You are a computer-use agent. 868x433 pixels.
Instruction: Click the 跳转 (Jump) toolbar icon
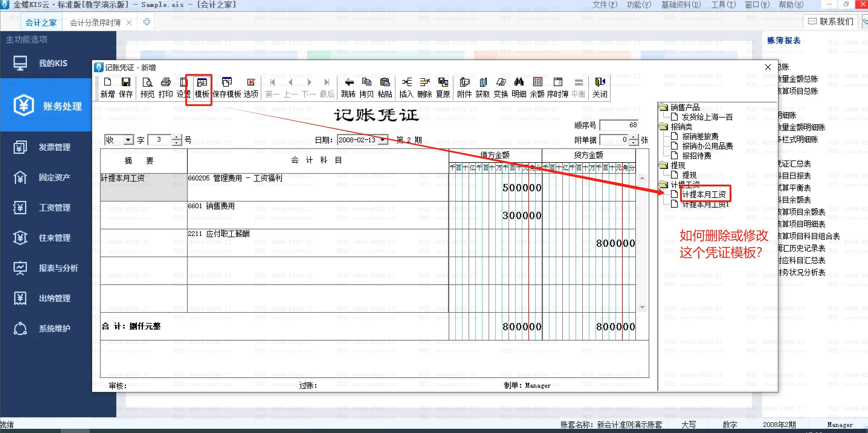tap(348, 88)
